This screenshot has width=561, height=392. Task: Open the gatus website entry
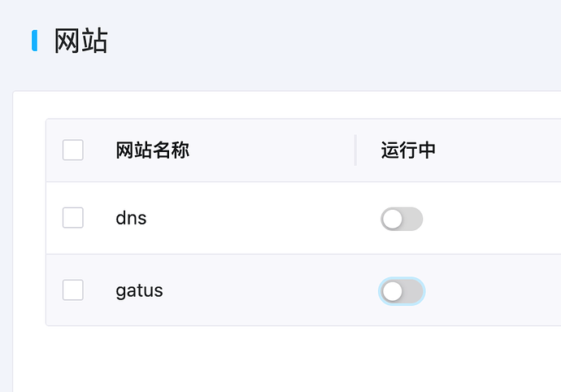pyautogui.click(x=139, y=290)
